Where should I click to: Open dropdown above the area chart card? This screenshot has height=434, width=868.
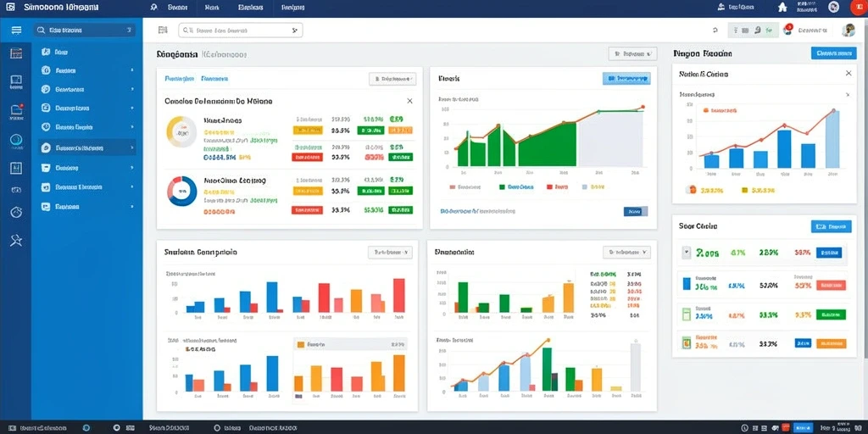(x=632, y=53)
